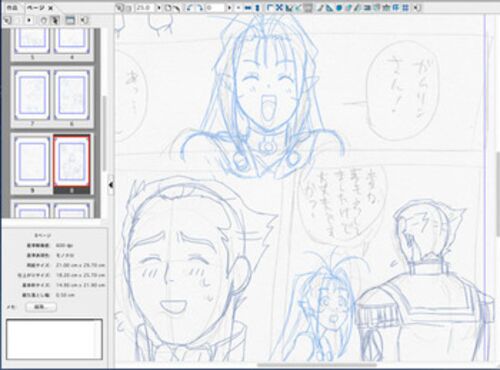500x370 pixels.
Task: Select the highlighted pointer tool in page panel
Action: pos(55,20)
